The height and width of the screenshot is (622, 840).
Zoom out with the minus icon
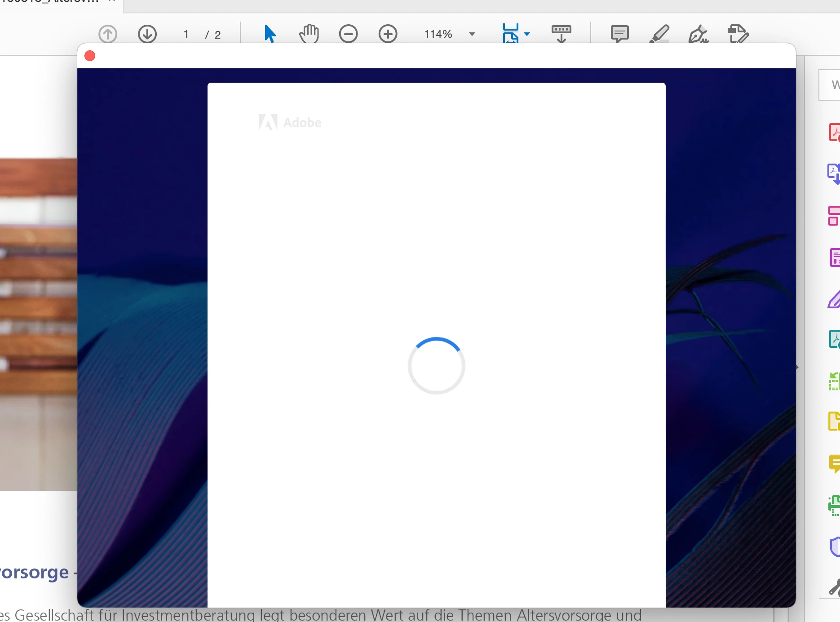click(x=349, y=34)
